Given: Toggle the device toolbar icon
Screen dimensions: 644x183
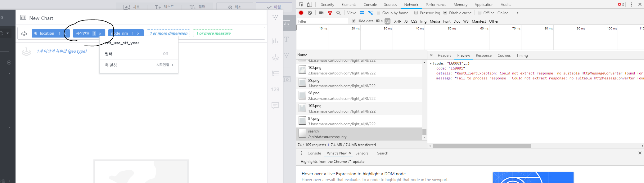Looking at the screenshot, I should coord(309,4).
